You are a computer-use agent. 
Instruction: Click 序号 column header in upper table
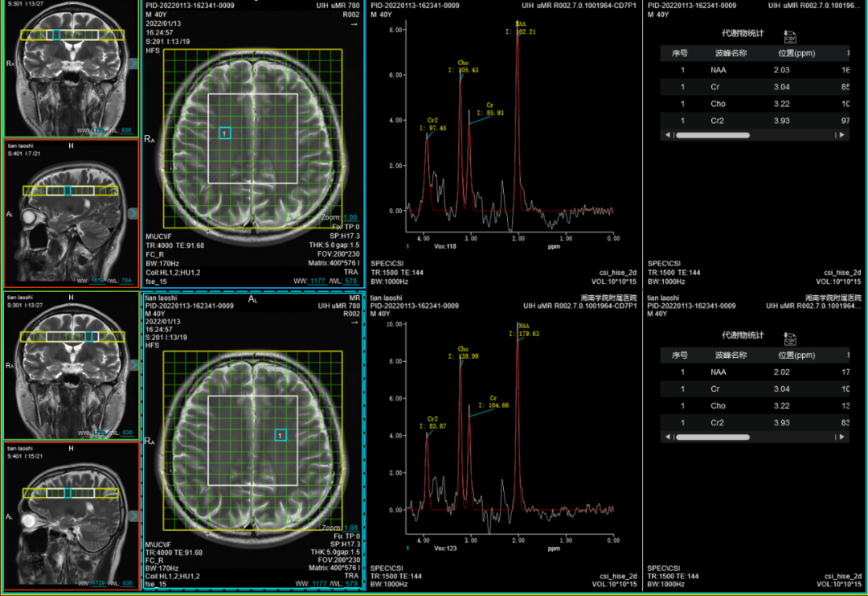coord(680,53)
